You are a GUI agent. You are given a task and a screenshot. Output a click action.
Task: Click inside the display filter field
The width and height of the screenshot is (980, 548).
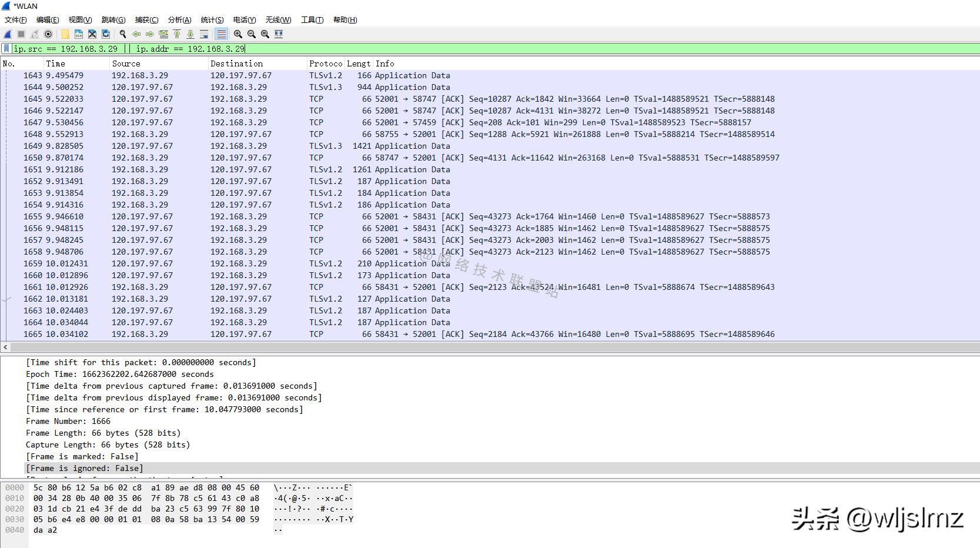point(470,49)
